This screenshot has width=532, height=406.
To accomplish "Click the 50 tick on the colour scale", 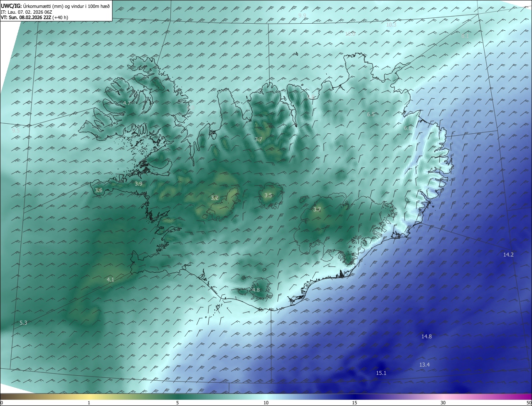I will [529, 403].
